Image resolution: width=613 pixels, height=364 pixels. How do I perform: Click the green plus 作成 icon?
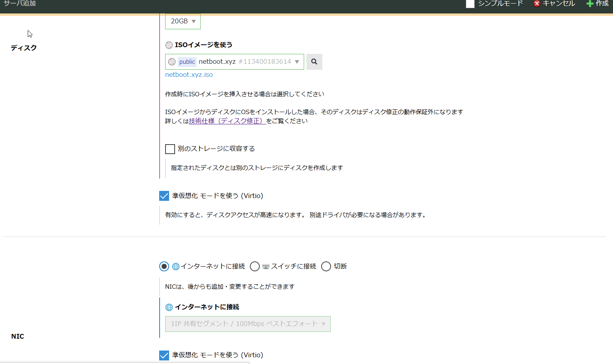point(588,4)
